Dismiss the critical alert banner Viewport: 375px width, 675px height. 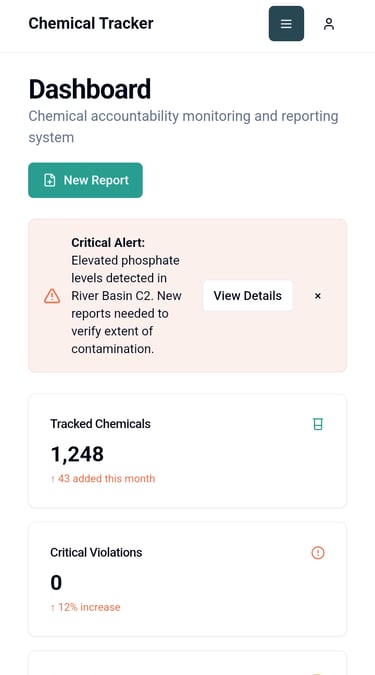point(318,296)
